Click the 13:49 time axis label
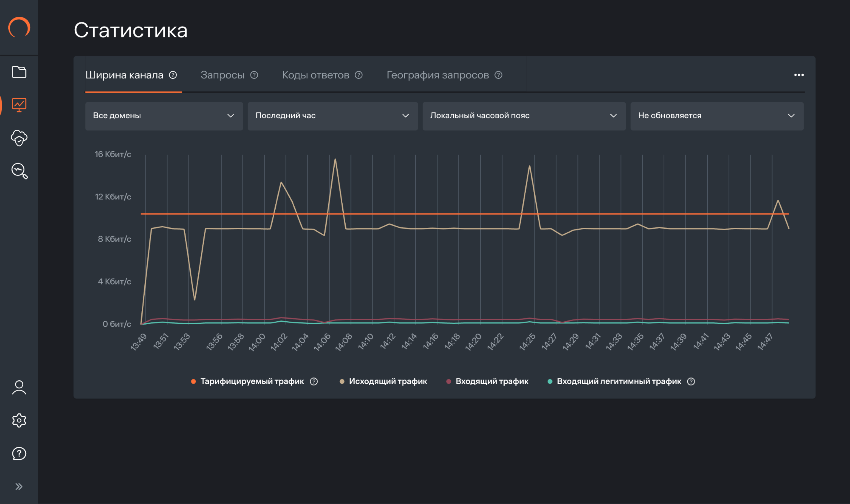Screen dimensions: 850x504 point(138,342)
